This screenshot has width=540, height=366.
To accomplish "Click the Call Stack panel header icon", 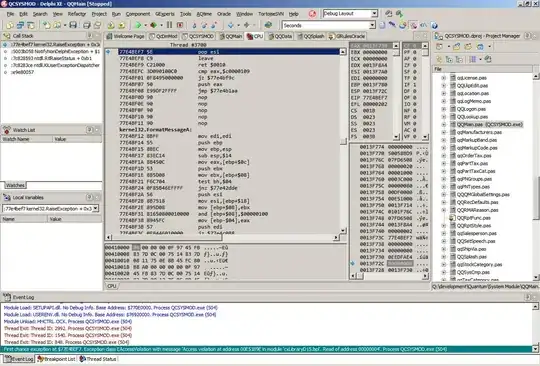I will tap(7, 36).
